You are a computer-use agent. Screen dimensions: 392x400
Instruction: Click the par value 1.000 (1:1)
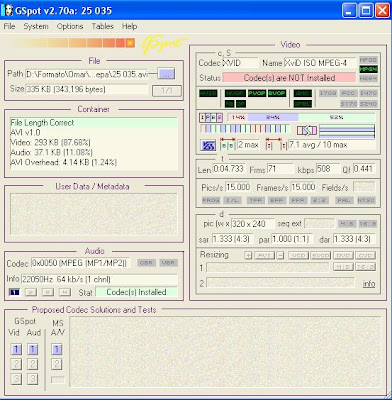click(x=292, y=239)
